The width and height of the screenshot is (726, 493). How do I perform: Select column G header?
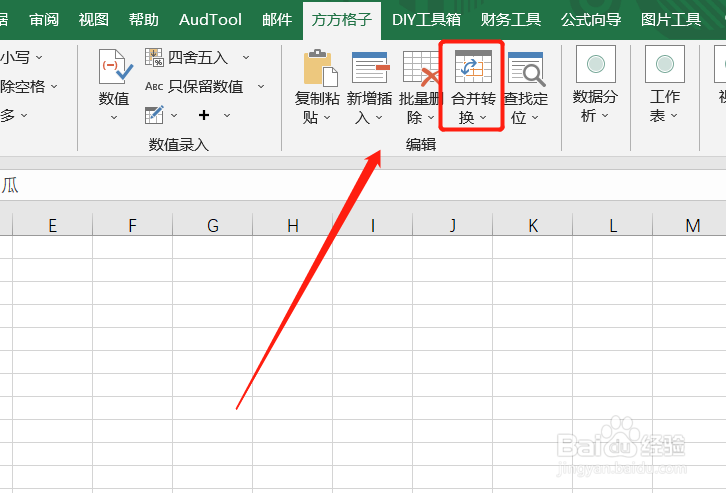point(213,225)
